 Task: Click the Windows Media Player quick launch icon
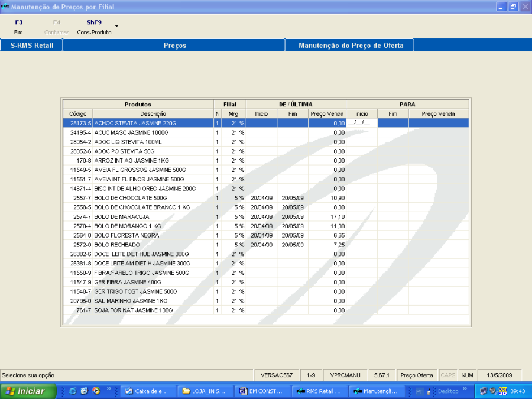(x=96, y=391)
